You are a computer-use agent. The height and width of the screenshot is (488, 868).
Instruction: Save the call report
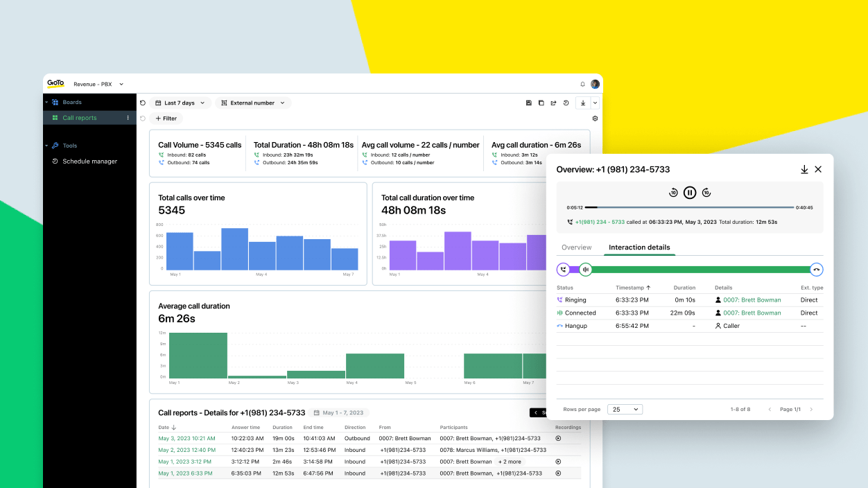click(x=529, y=103)
